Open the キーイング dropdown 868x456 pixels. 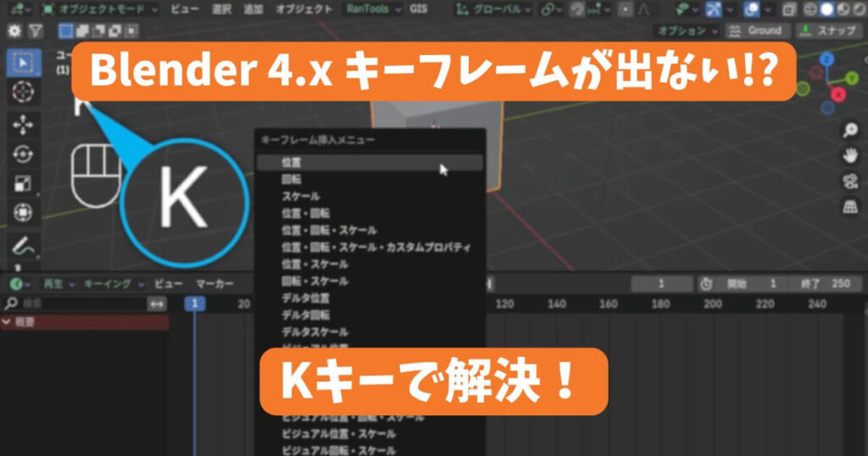click(x=114, y=284)
